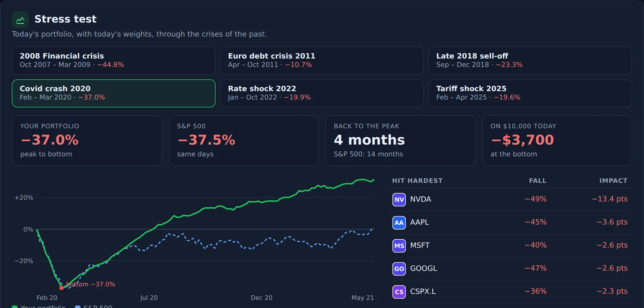
Task: Click the Stress test chart icon
Action: (x=20, y=20)
